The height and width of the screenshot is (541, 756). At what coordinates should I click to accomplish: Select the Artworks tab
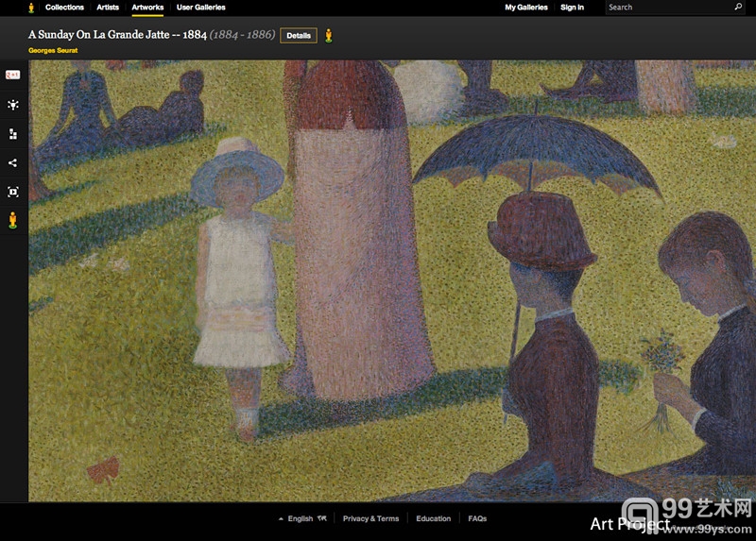click(147, 8)
